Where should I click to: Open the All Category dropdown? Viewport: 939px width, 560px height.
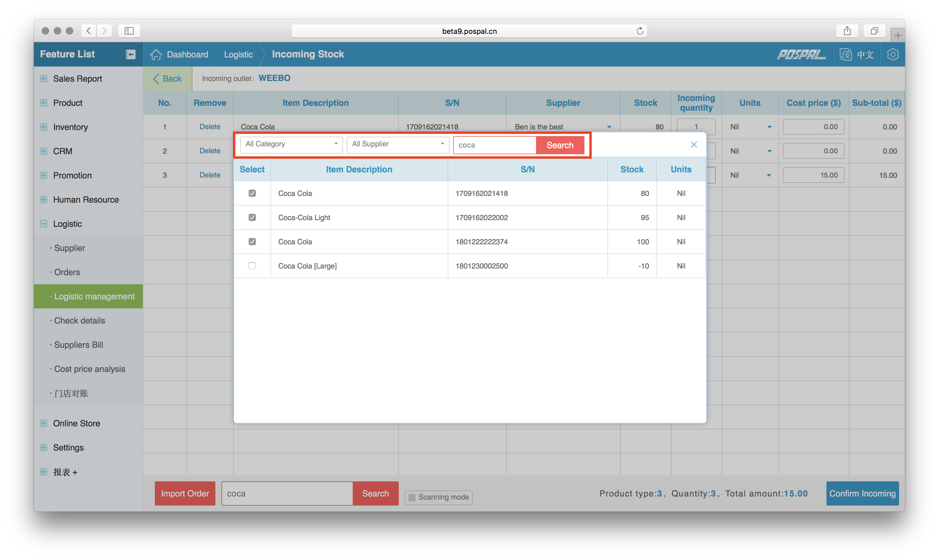[x=291, y=144]
